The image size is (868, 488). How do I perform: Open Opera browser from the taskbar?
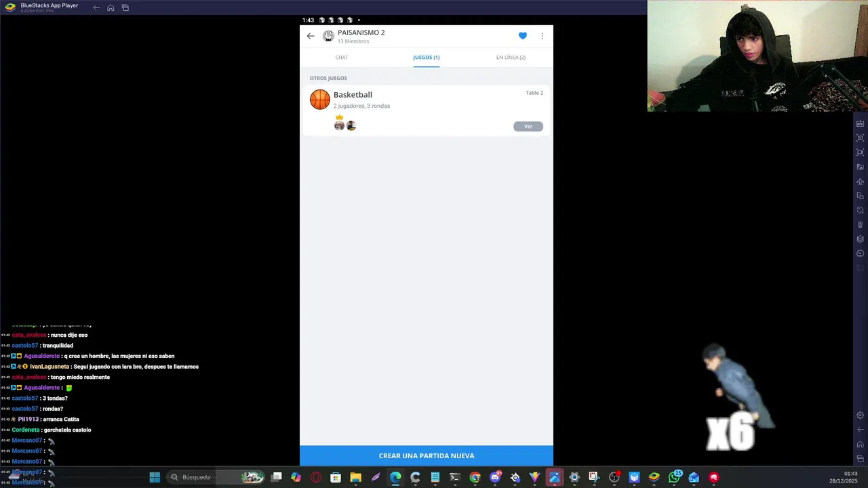click(316, 477)
